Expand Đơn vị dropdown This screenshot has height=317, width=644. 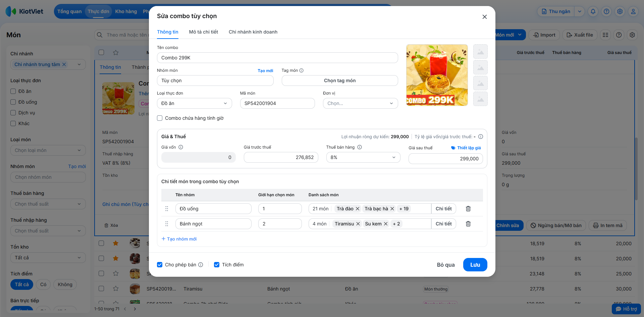click(x=361, y=103)
